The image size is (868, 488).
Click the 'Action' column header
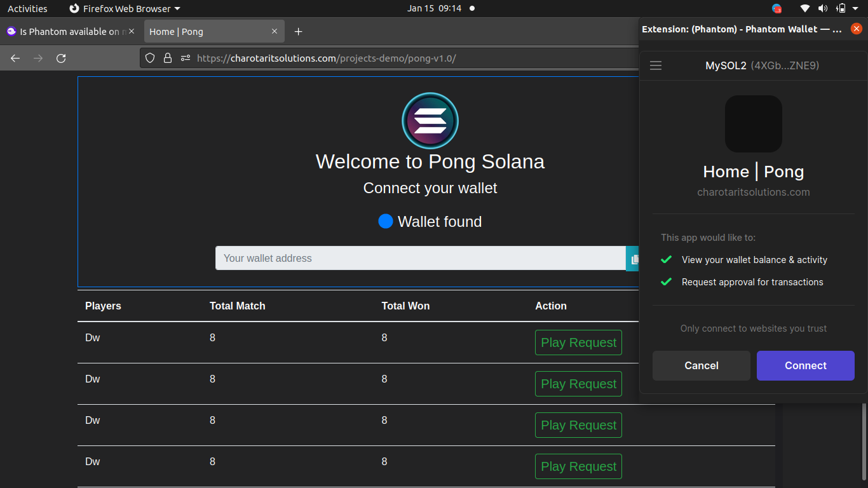click(x=550, y=306)
